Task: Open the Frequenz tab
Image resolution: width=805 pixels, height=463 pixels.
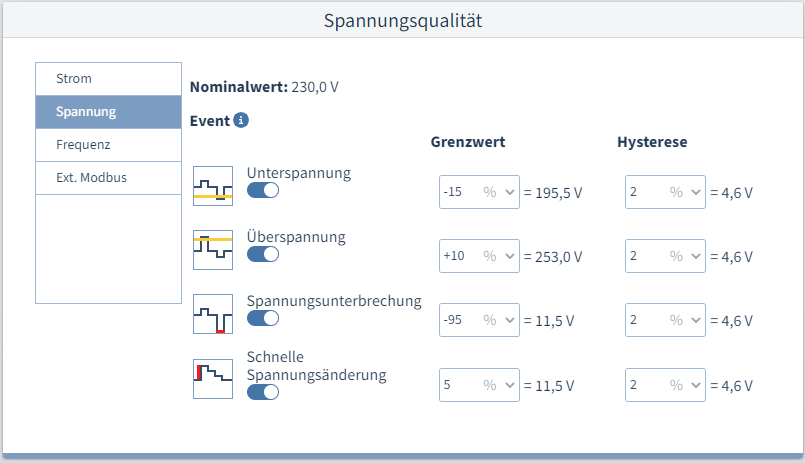Action: [x=108, y=144]
